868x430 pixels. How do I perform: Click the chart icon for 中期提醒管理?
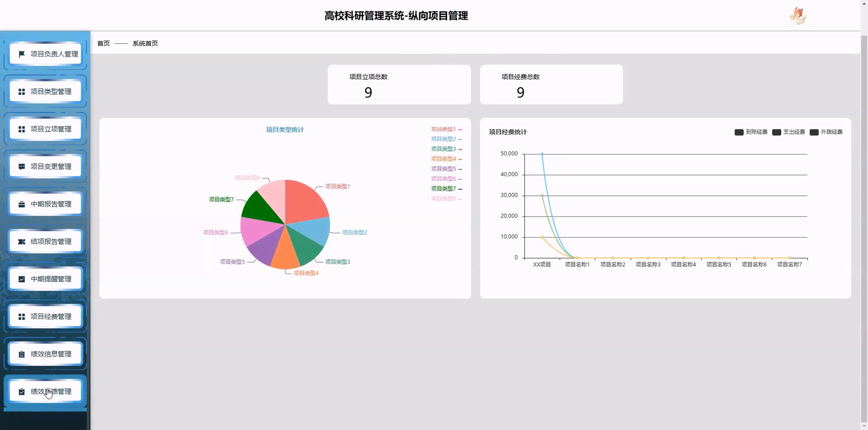(21, 279)
